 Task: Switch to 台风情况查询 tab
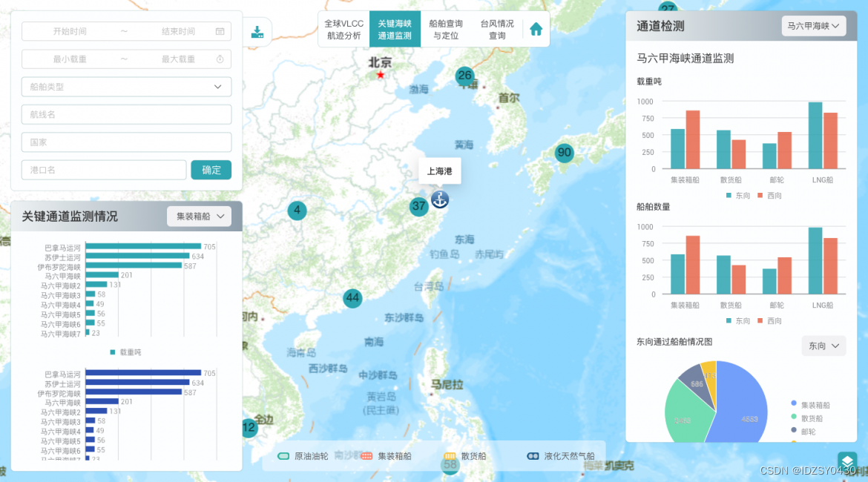point(496,30)
